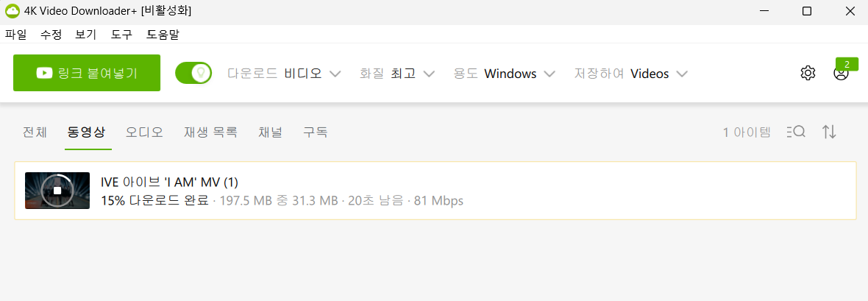
Task: Click the 링크 붙여넣기 paste link button
Action: [x=87, y=73]
